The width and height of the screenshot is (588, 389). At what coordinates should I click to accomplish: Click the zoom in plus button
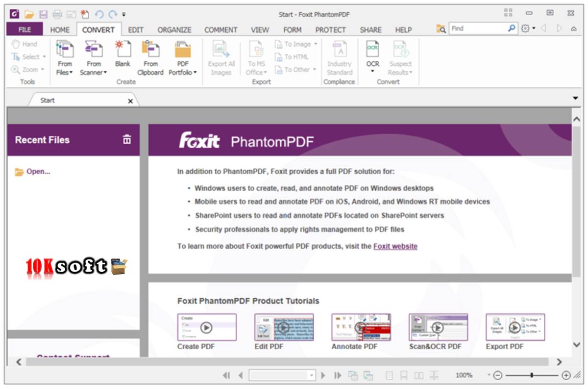[566, 375]
